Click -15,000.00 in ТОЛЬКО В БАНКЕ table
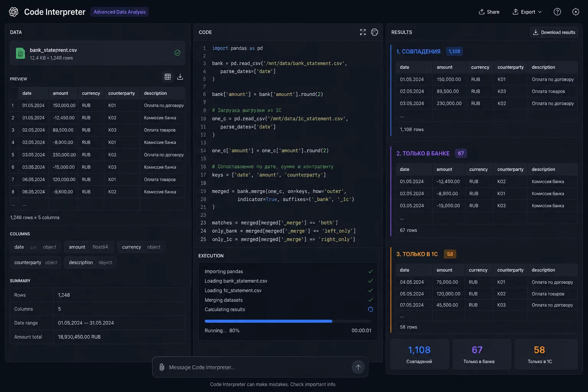This screenshot has height=392, width=588. click(448, 206)
